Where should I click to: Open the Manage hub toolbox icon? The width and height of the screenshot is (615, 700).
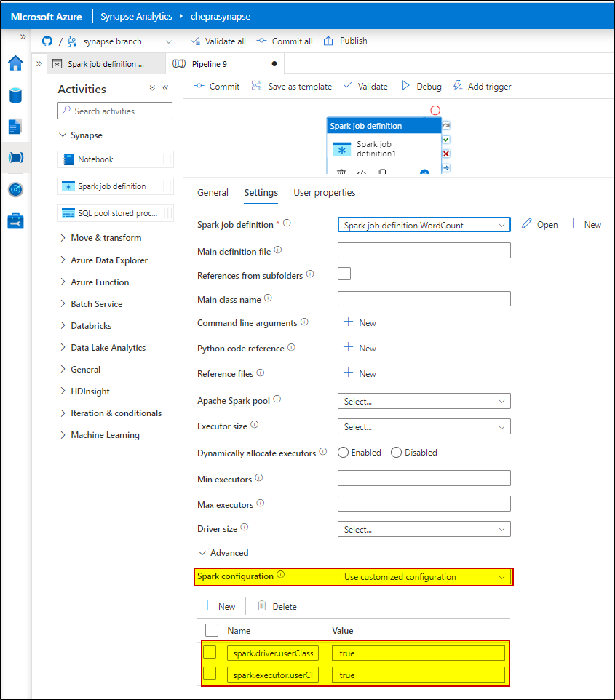tap(15, 221)
